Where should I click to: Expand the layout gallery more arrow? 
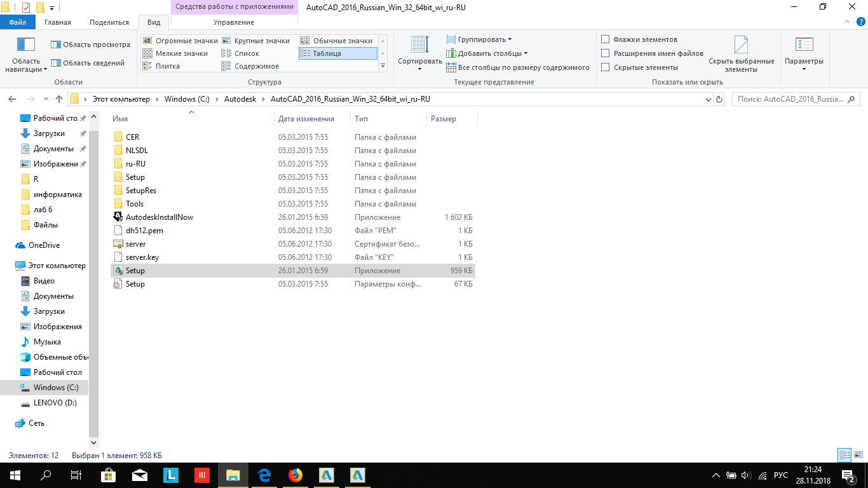coord(383,66)
